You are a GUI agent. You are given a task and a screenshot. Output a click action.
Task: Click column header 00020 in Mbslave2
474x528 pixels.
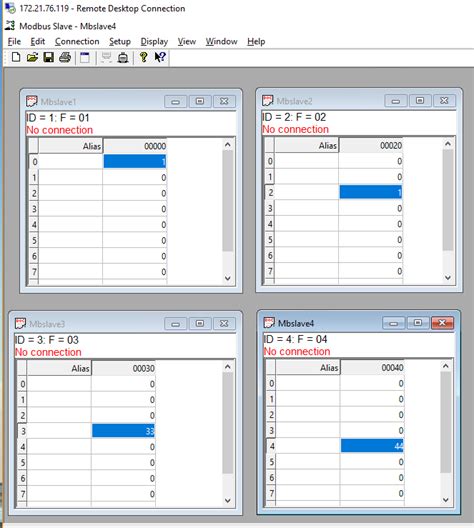[x=371, y=145]
